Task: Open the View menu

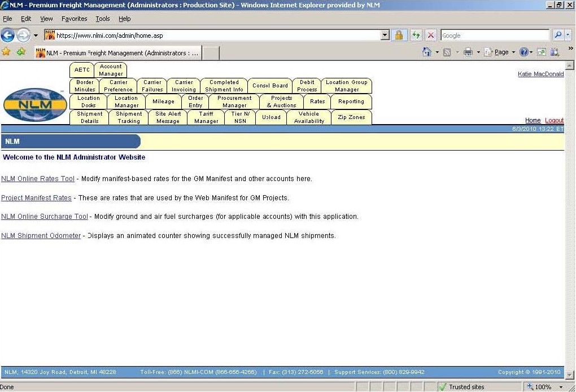Action: [x=46, y=19]
